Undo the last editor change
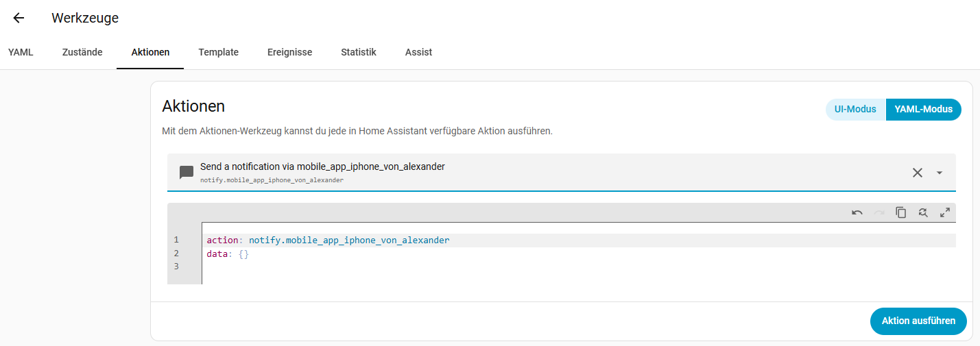Viewport: 980px width, 346px height. pos(857,212)
